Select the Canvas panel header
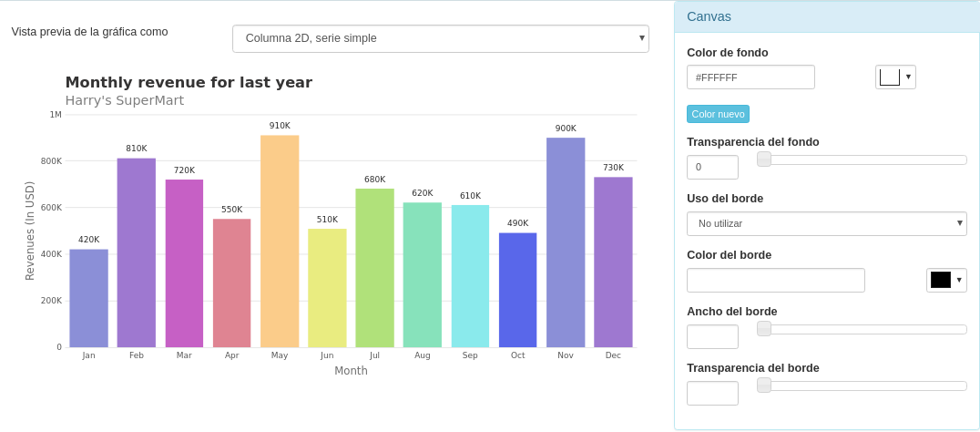980x432 pixels. click(x=826, y=16)
